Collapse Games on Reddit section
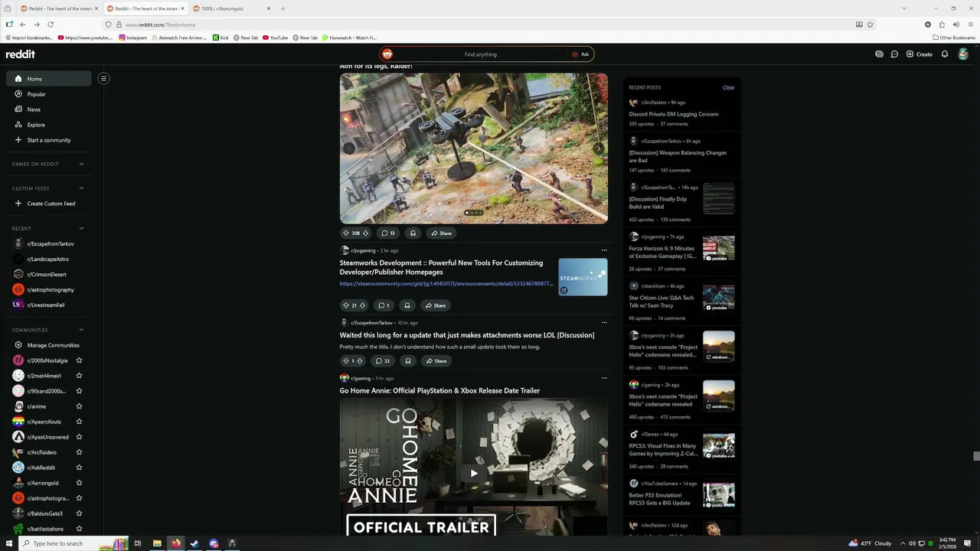The height and width of the screenshot is (551, 980). (x=81, y=164)
